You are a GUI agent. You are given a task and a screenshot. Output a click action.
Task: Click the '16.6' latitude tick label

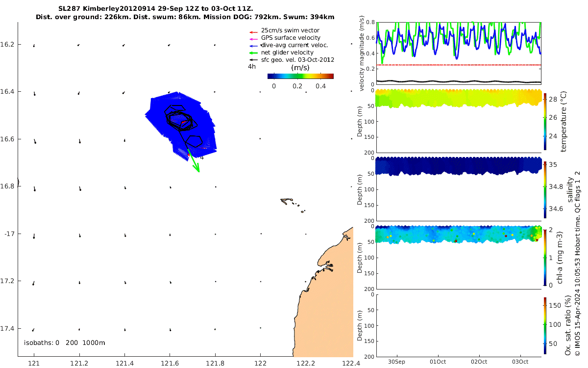(x=8, y=139)
